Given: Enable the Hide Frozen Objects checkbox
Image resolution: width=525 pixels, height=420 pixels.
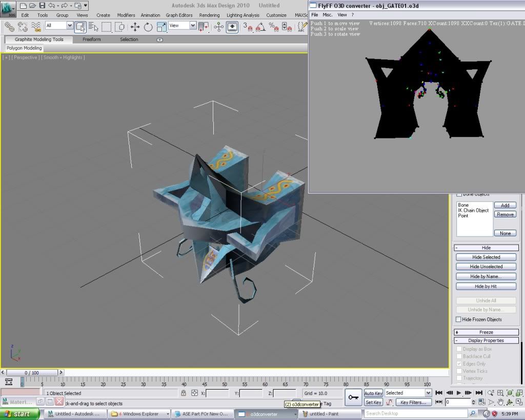Looking at the screenshot, I should point(459,319).
